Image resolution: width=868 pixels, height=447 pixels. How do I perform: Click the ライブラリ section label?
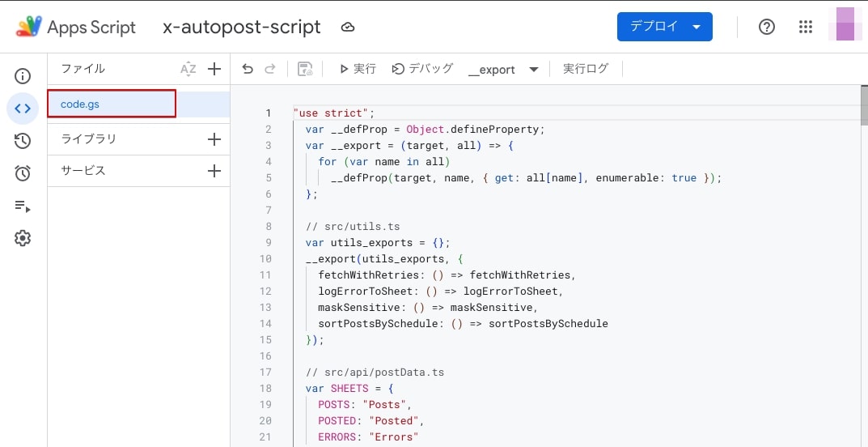click(88, 139)
